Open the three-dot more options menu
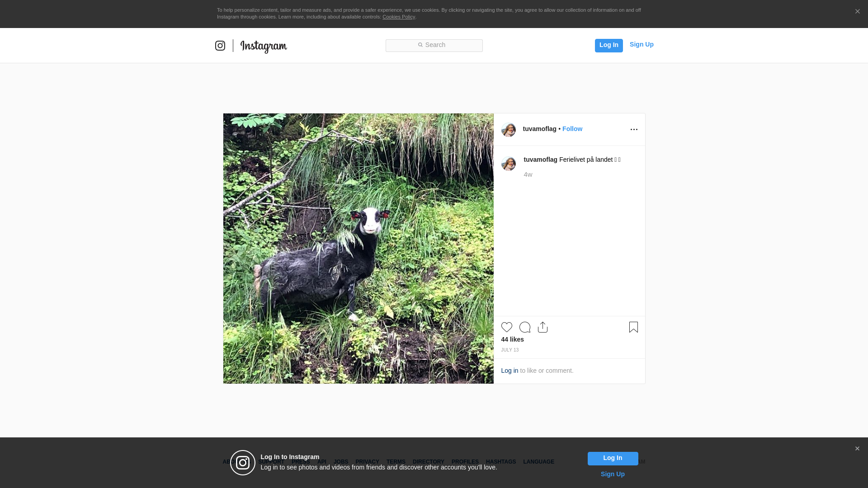 tap(634, 130)
